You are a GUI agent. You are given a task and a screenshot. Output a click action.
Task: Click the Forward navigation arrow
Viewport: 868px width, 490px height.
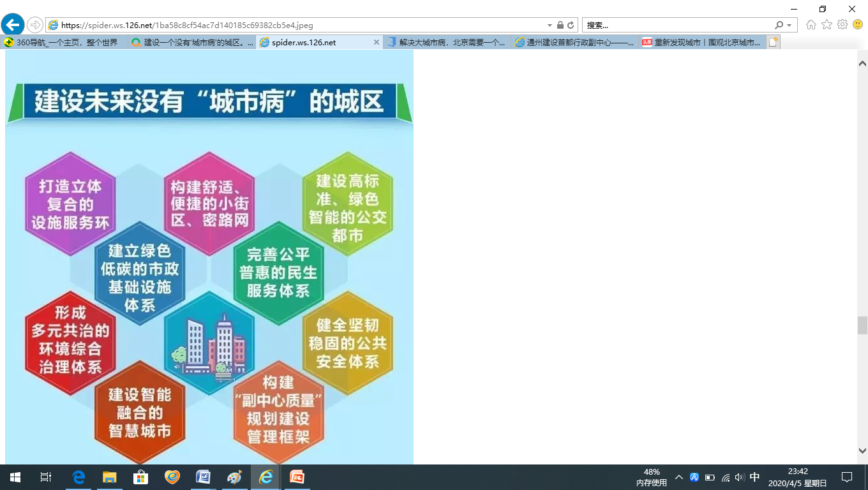[x=35, y=25]
